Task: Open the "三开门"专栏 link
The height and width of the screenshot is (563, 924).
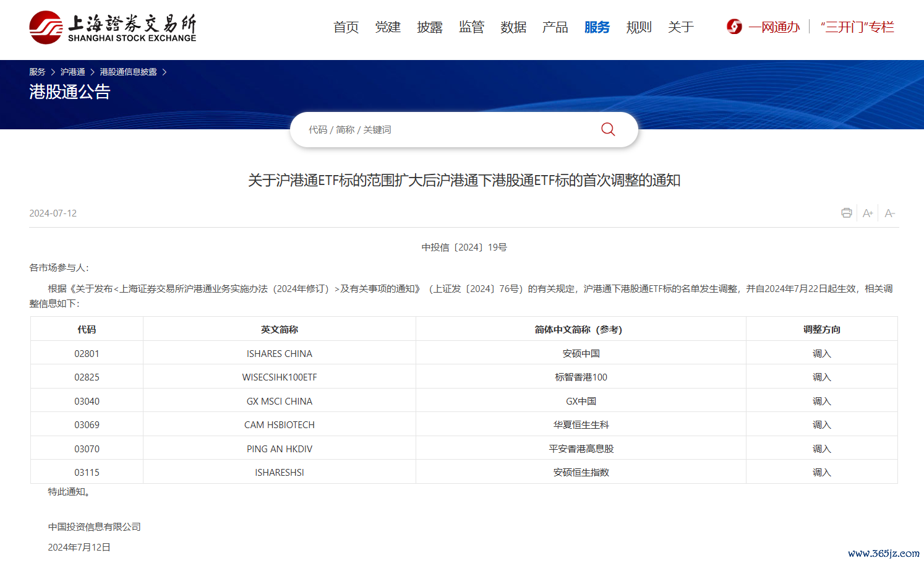Action: pyautogui.click(x=857, y=27)
